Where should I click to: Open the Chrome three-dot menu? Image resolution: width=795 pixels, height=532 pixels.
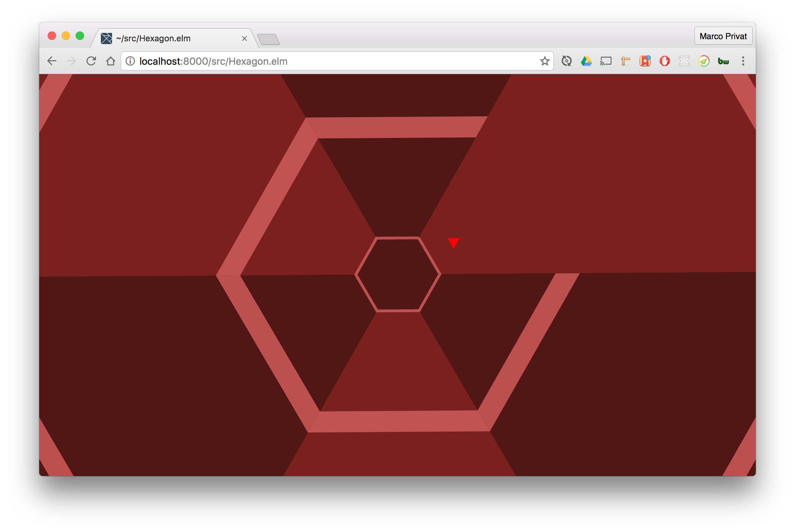point(743,61)
